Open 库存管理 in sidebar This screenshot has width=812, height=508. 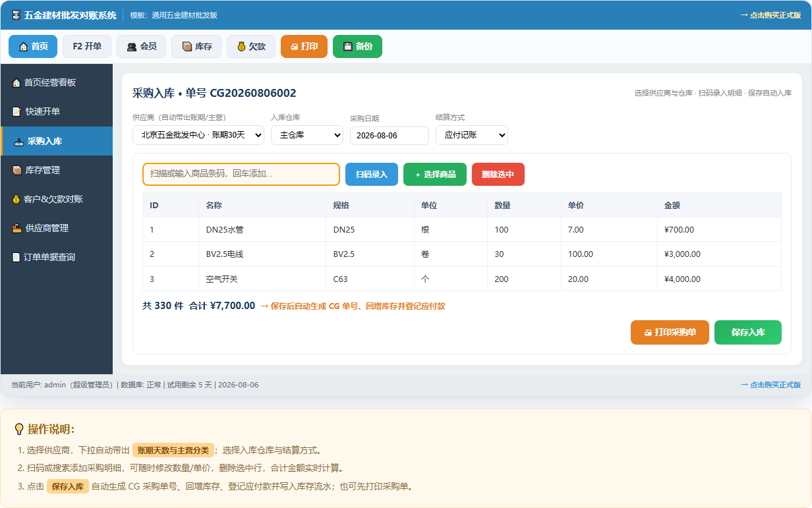click(x=57, y=170)
